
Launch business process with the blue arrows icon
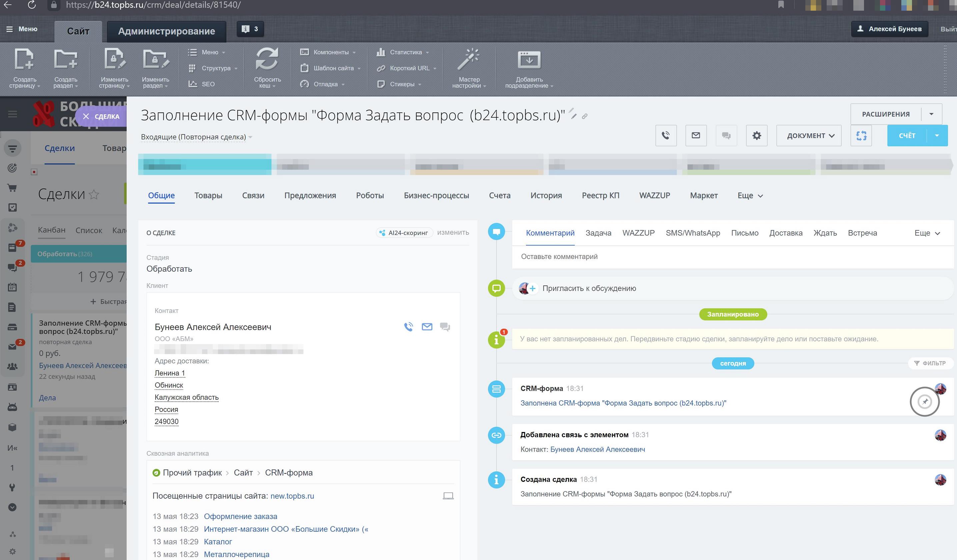861,136
